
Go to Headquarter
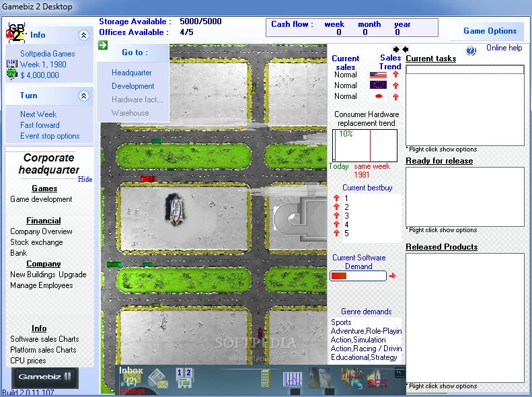[x=132, y=73]
